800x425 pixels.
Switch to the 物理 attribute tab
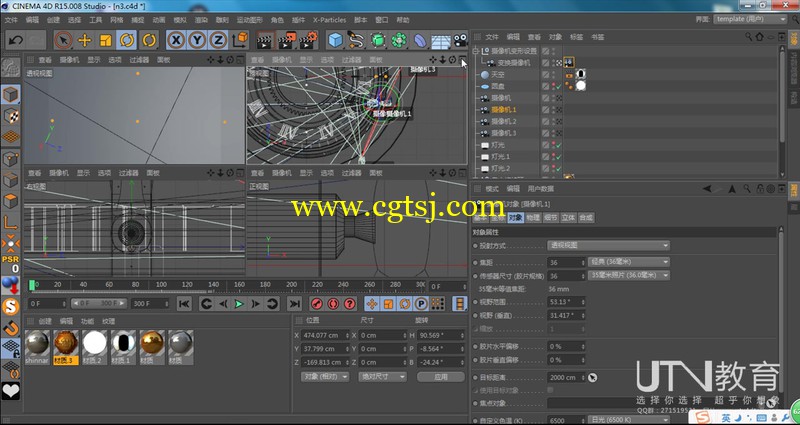tap(533, 217)
